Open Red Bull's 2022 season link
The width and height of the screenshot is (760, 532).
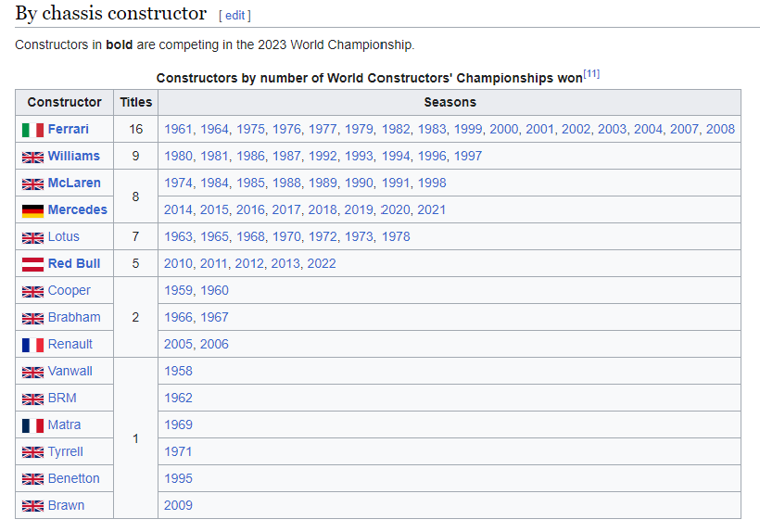[322, 263]
